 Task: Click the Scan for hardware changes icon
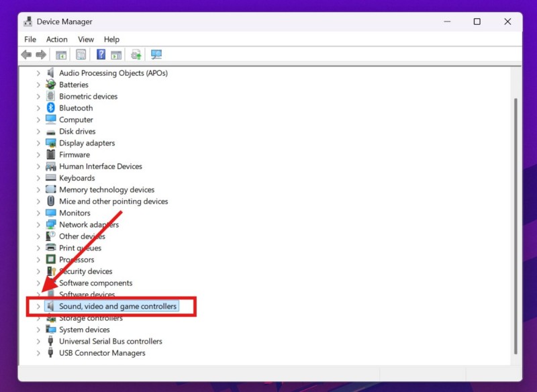[156, 55]
